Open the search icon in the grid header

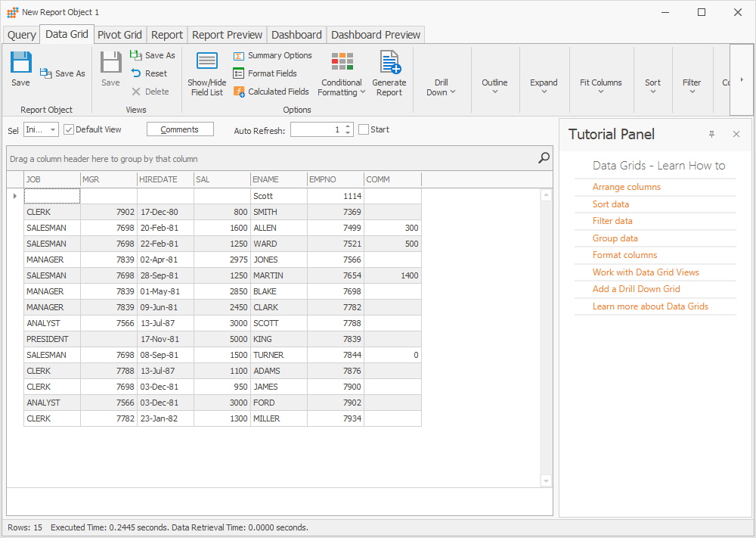[543, 160]
